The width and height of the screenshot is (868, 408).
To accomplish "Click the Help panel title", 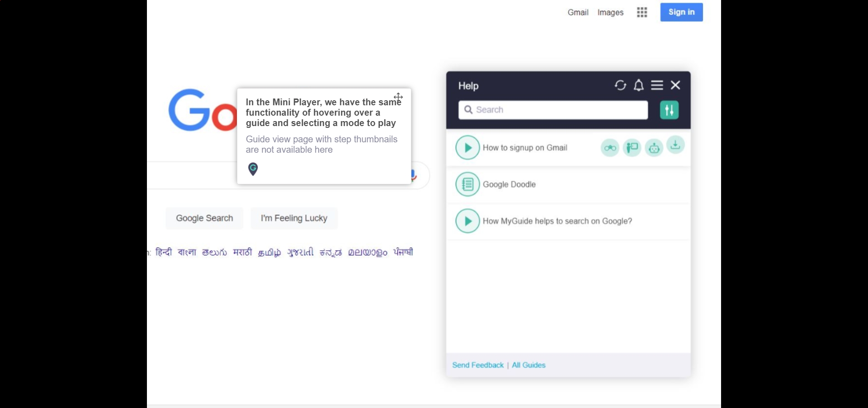I will pyautogui.click(x=468, y=86).
